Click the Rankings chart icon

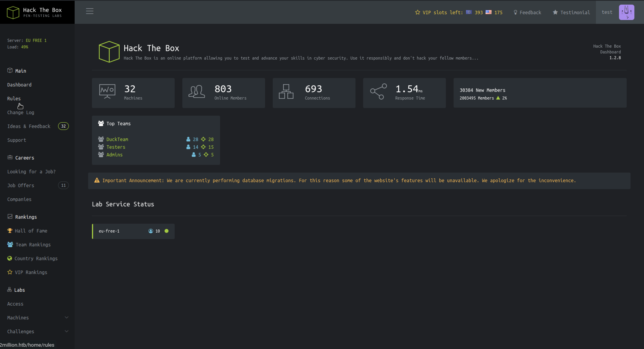pyautogui.click(x=10, y=216)
